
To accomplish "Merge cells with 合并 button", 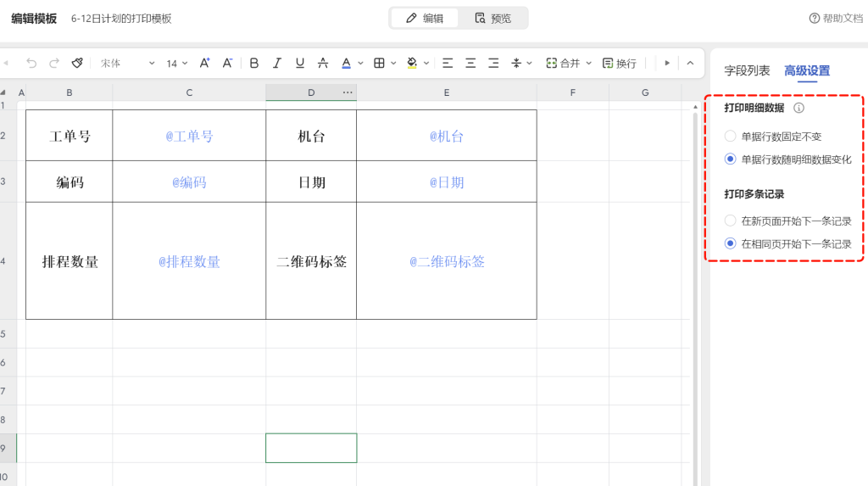I will pyautogui.click(x=563, y=63).
